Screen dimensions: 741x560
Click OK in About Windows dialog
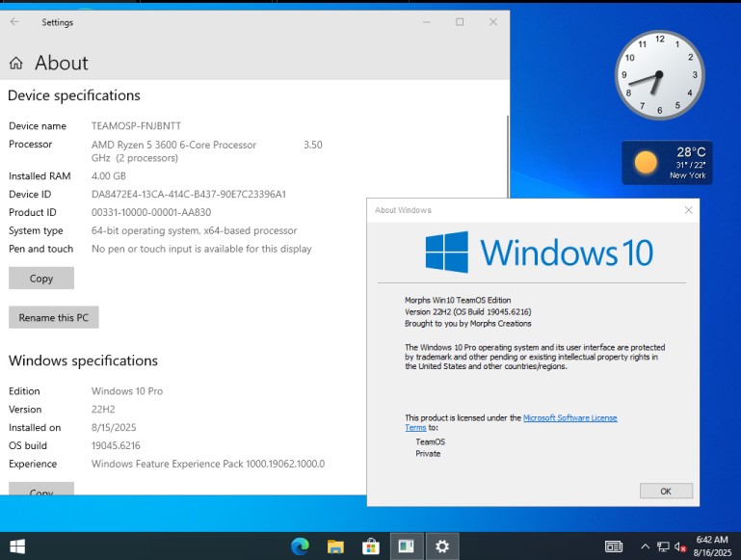coord(666,491)
